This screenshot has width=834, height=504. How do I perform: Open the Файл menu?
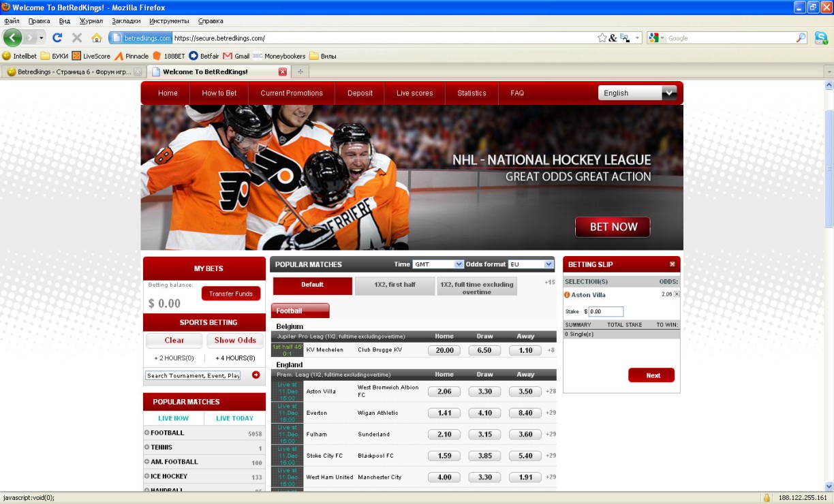[x=12, y=21]
